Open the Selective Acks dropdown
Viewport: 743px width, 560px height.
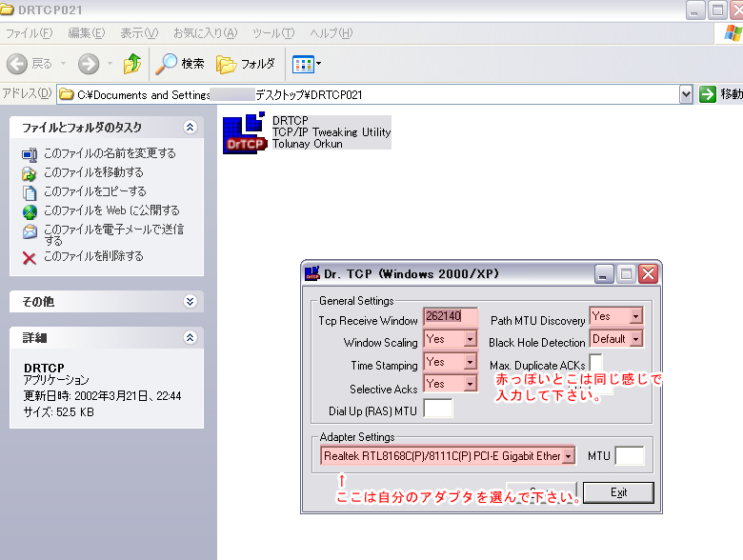(x=470, y=383)
